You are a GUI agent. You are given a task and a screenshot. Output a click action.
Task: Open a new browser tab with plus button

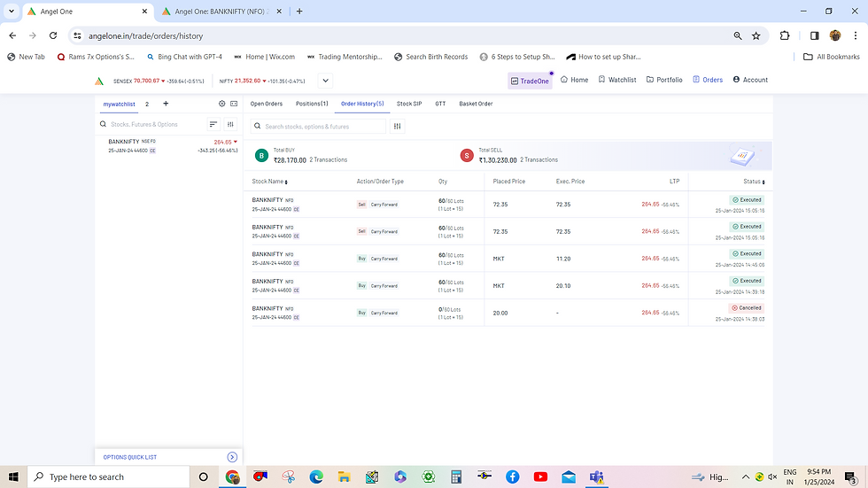click(x=299, y=11)
